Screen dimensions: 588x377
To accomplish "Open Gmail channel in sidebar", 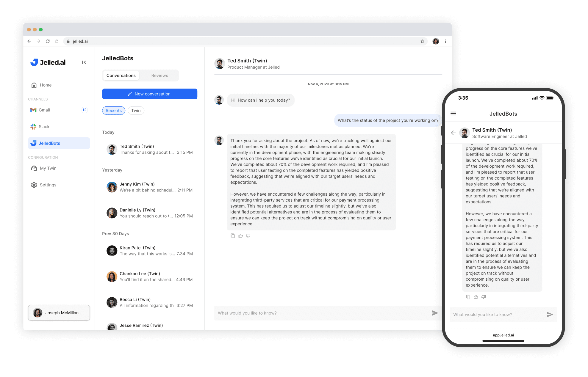I will coord(44,110).
